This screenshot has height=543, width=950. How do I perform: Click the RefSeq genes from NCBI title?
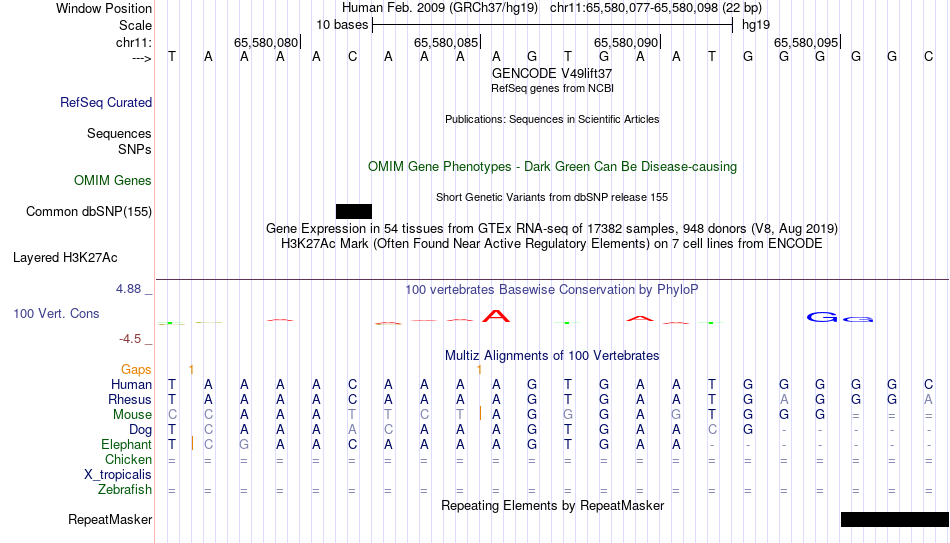(553, 88)
